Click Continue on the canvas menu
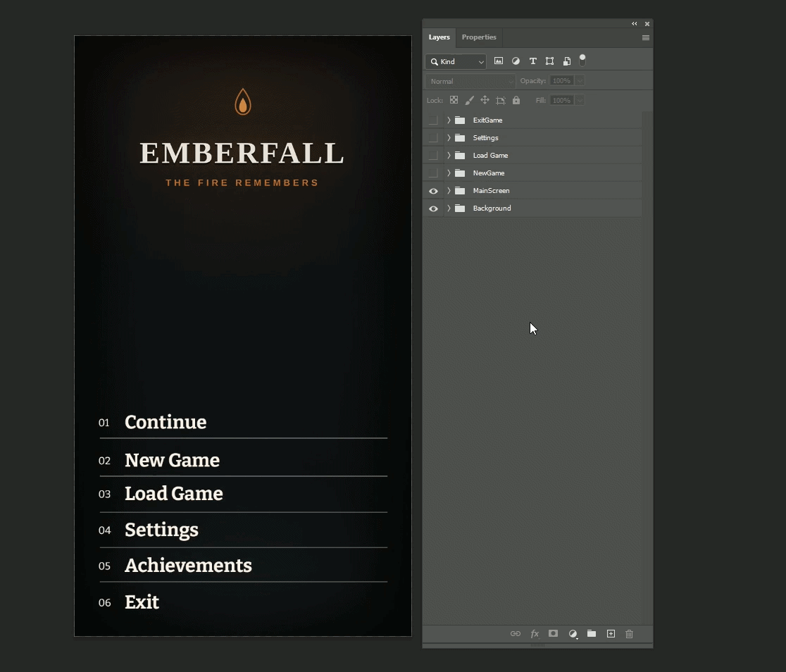 click(x=166, y=422)
